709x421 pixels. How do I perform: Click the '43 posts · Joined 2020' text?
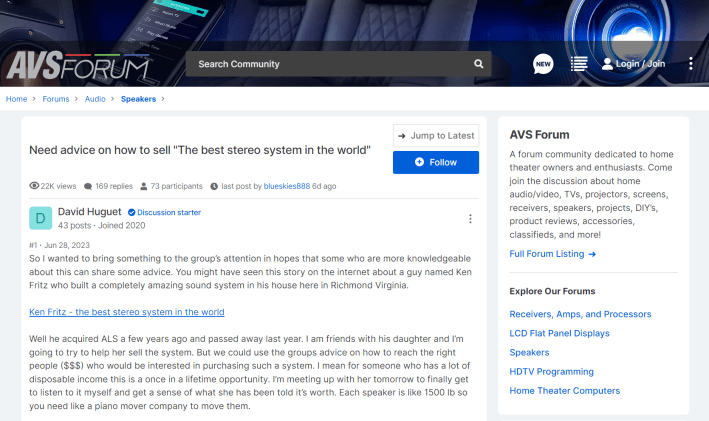(x=101, y=225)
